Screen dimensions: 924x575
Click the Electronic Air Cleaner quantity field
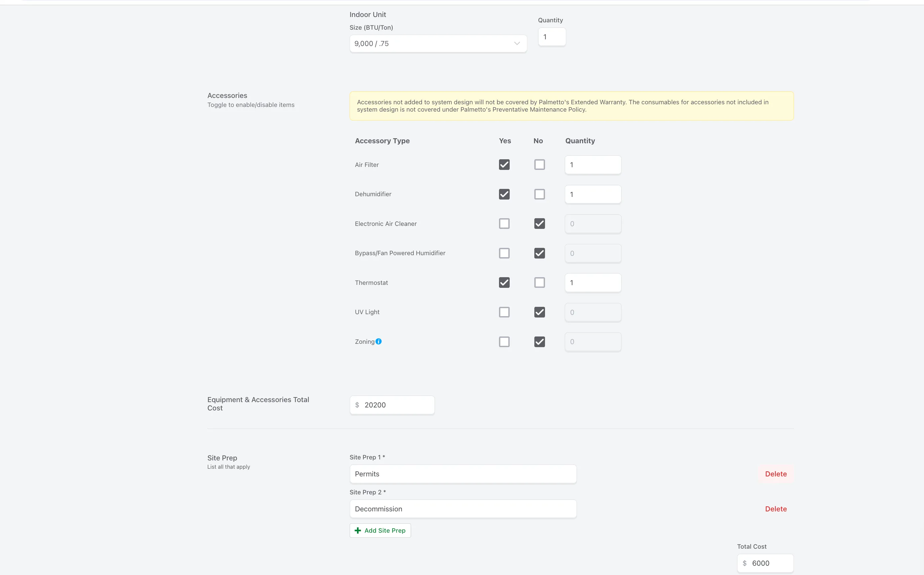tap(593, 224)
